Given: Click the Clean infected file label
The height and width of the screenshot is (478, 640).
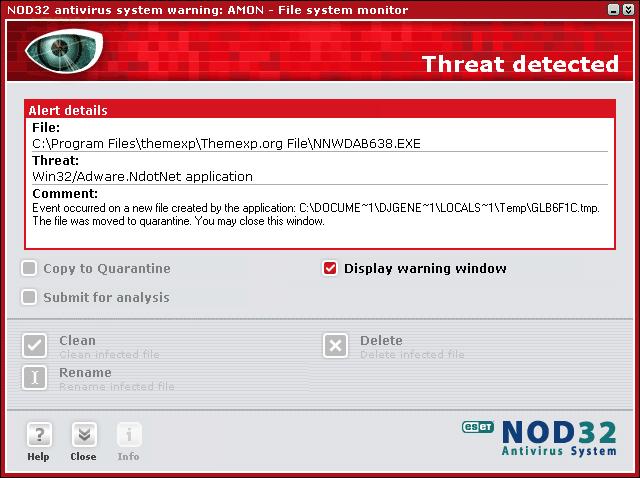Looking at the screenshot, I should 109,354.
